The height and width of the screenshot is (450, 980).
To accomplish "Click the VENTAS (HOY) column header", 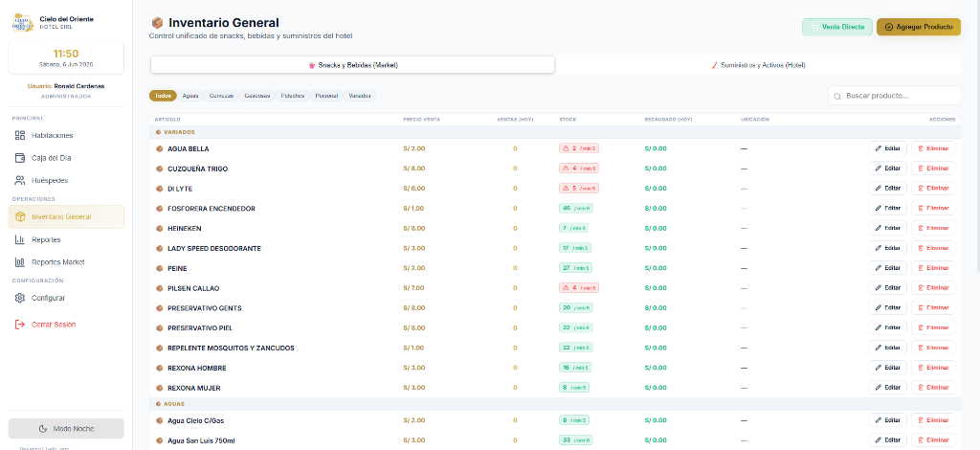I will [x=515, y=120].
